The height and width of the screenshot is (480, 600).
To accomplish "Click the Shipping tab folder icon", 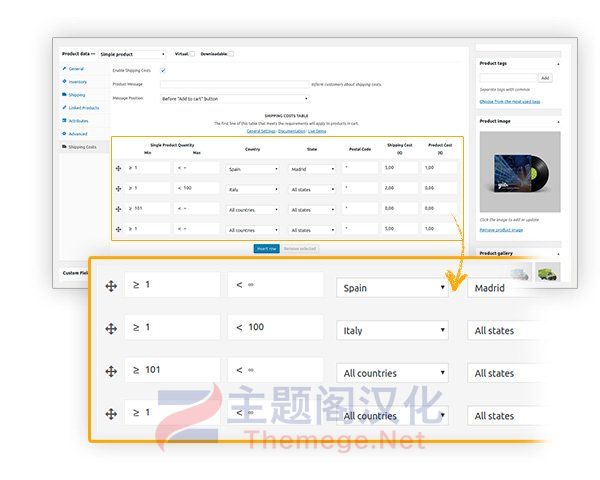I will coord(64,95).
